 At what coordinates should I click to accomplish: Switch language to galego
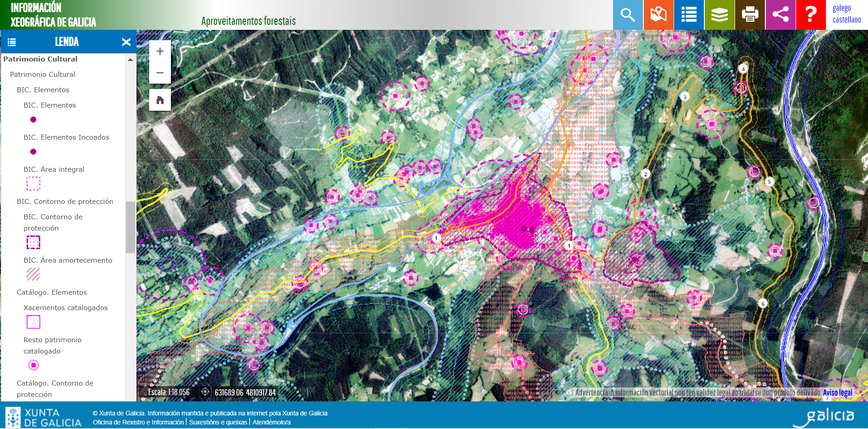pos(841,8)
